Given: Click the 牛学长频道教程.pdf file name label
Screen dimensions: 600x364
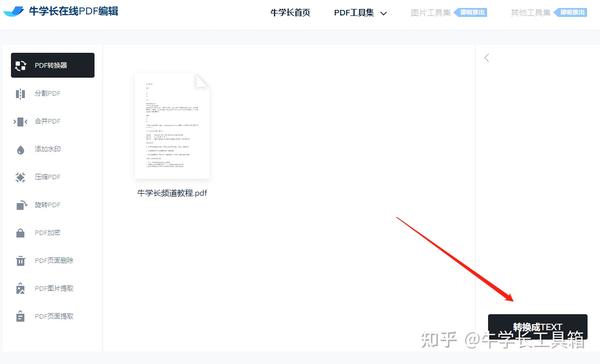Looking at the screenshot, I should (x=172, y=193).
